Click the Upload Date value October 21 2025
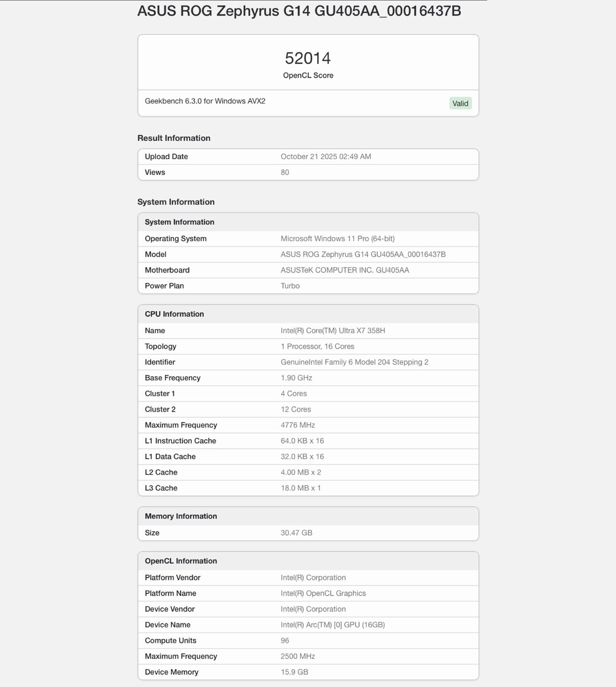The image size is (616, 687). 326,157
